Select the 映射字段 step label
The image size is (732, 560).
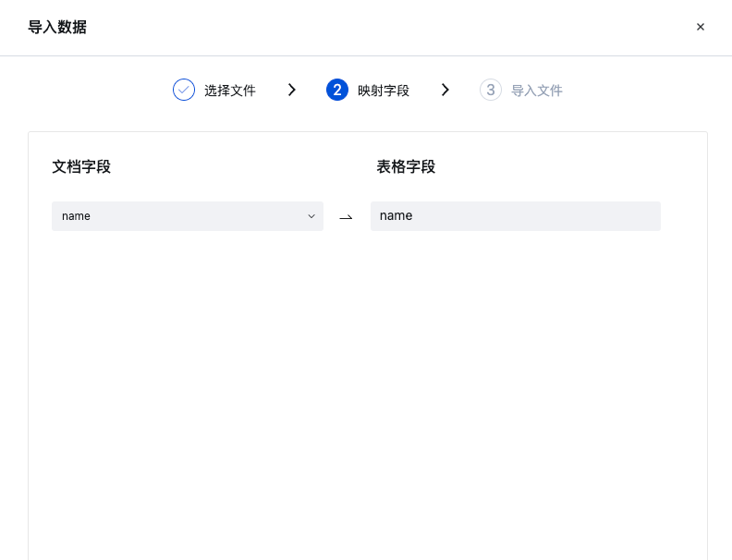(383, 91)
